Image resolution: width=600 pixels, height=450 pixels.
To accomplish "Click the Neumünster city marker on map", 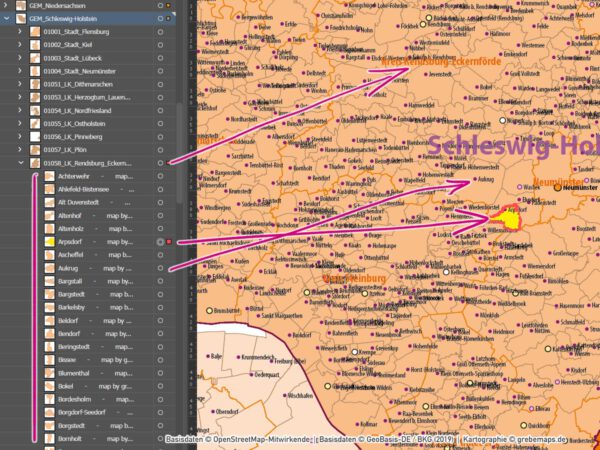I will pos(558,188).
